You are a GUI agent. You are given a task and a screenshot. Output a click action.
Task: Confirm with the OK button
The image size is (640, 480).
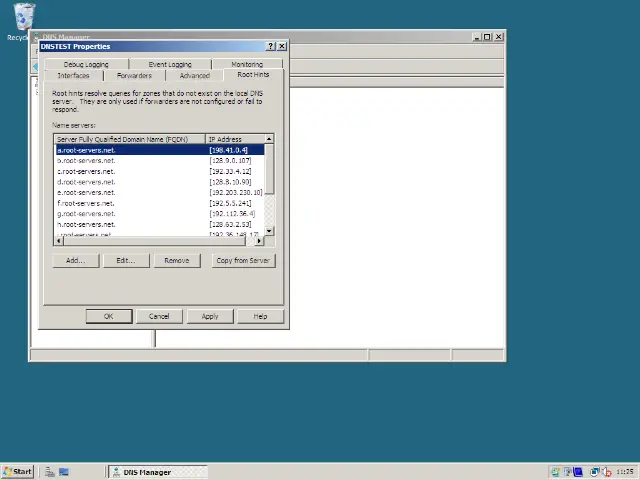109,316
